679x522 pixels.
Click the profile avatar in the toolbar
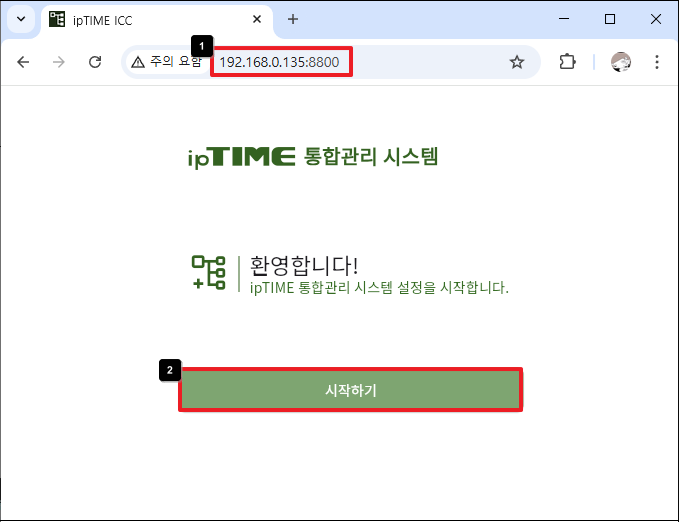click(x=621, y=62)
